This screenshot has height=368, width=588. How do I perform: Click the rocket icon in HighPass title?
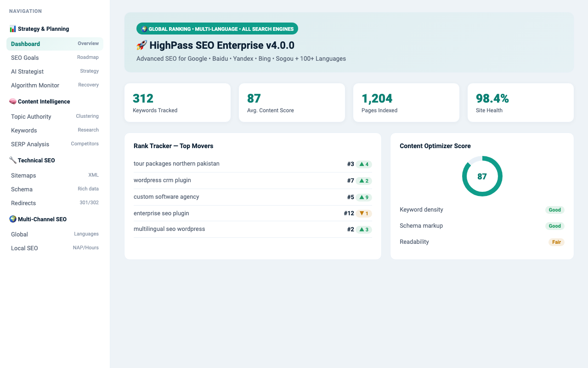coord(141,46)
